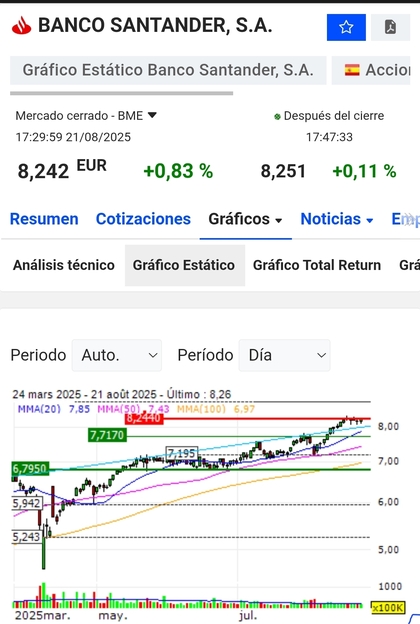Switch to the Resumen tab

point(44,219)
